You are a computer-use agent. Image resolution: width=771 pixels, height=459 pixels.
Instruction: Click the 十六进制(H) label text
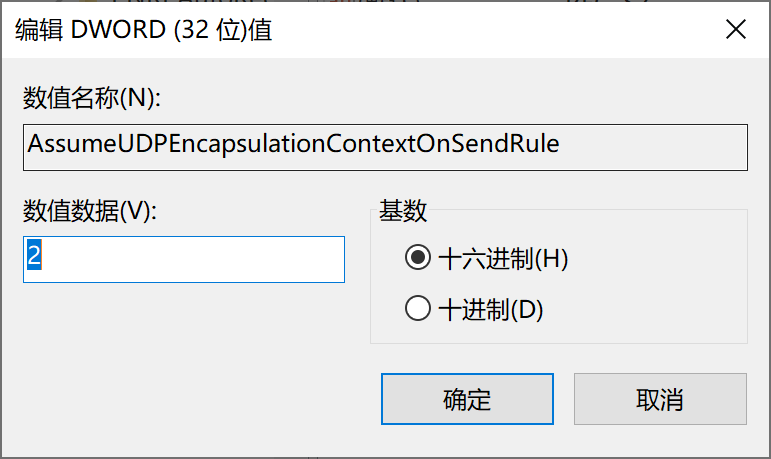tap(503, 259)
